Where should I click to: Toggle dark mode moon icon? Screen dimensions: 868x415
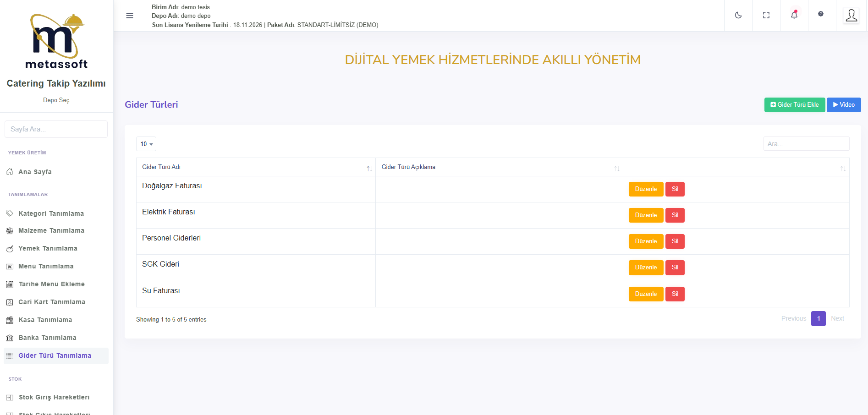tap(738, 15)
